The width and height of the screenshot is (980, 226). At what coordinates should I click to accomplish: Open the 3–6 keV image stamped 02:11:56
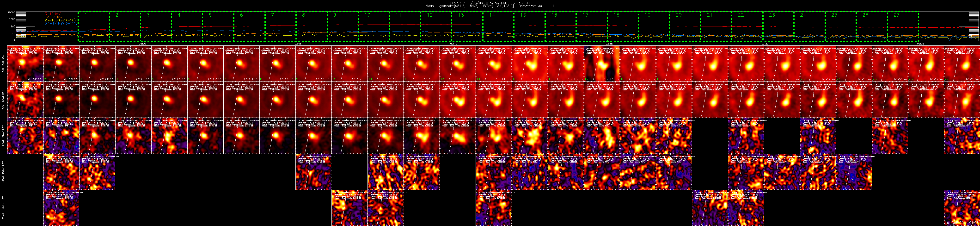493,64
